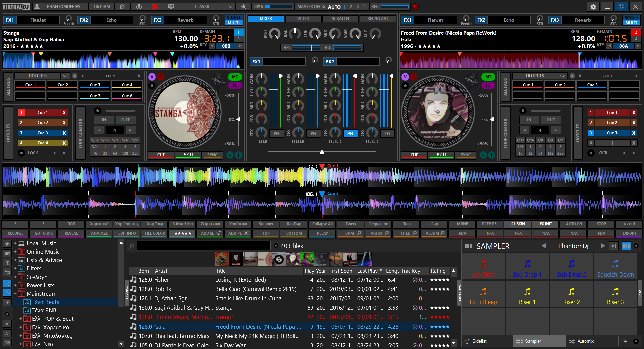Click the minus pitch bend on left deck
Screen dimensions: 644x349
[230, 155]
